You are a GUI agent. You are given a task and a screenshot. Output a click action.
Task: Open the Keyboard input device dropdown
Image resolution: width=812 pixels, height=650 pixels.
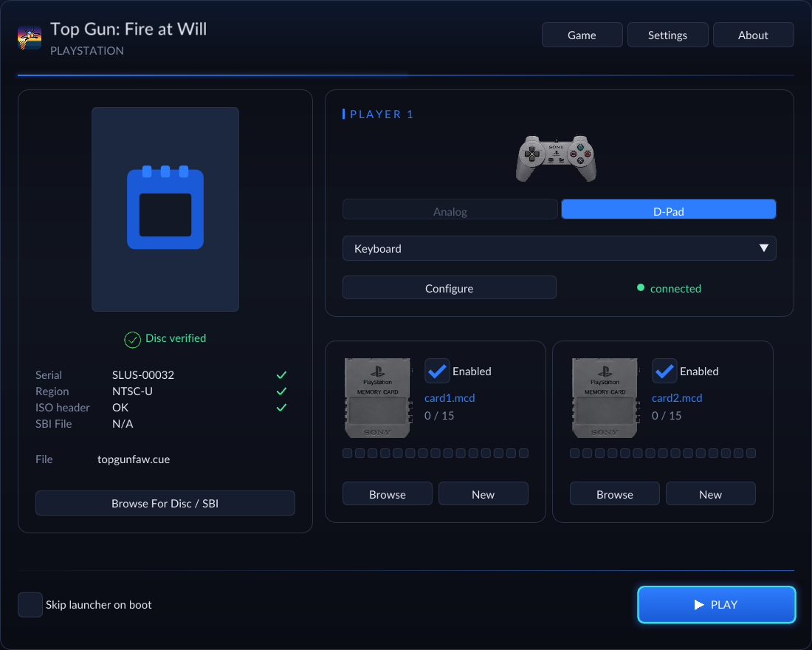pyautogui.click(x=560, y=248)
